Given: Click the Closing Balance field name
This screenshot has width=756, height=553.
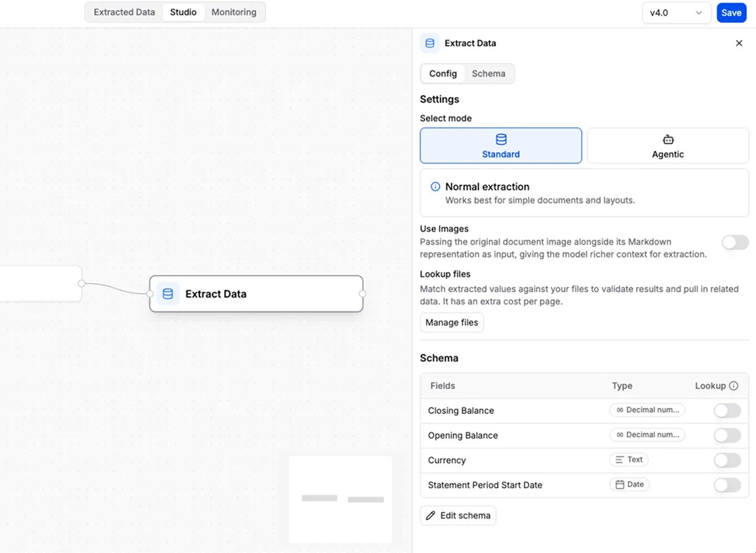Looking at the screenshot, I should click(461, 410).
